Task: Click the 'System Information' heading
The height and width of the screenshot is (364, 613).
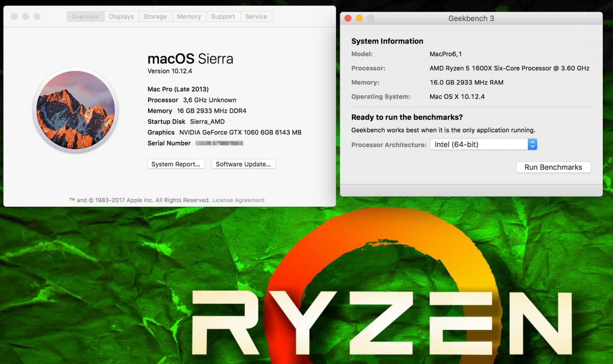Action: 387,41
